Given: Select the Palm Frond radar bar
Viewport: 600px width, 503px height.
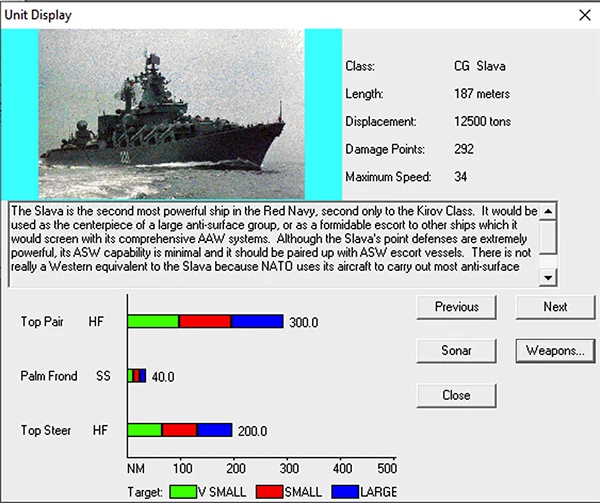Looking at the screenshot, I should pos(137,376).
